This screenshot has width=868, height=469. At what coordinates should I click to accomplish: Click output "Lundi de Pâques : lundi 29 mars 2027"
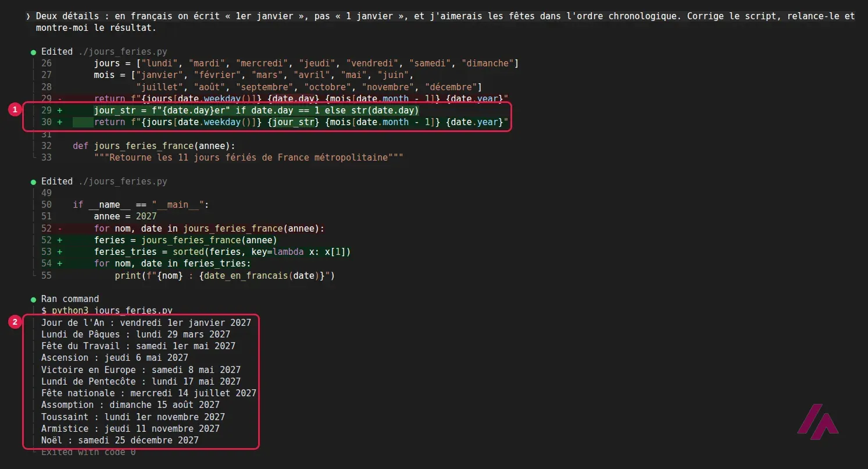coord(135,335)
